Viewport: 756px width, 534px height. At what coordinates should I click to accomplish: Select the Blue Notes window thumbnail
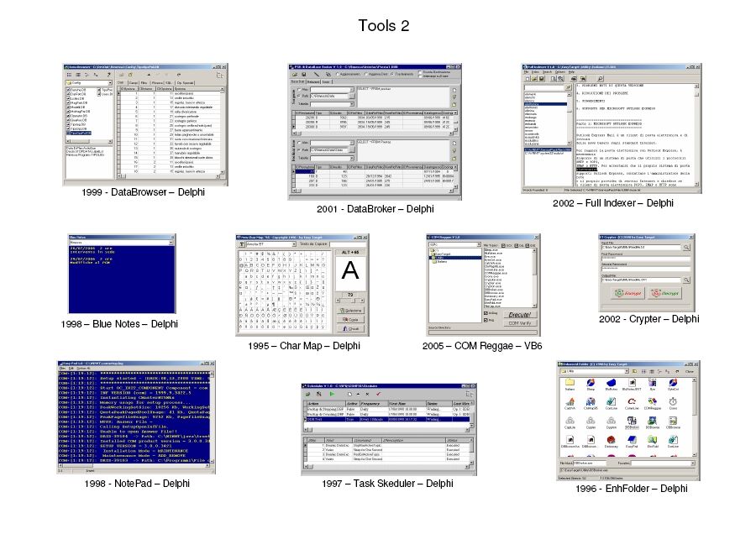tap(122, 273)
